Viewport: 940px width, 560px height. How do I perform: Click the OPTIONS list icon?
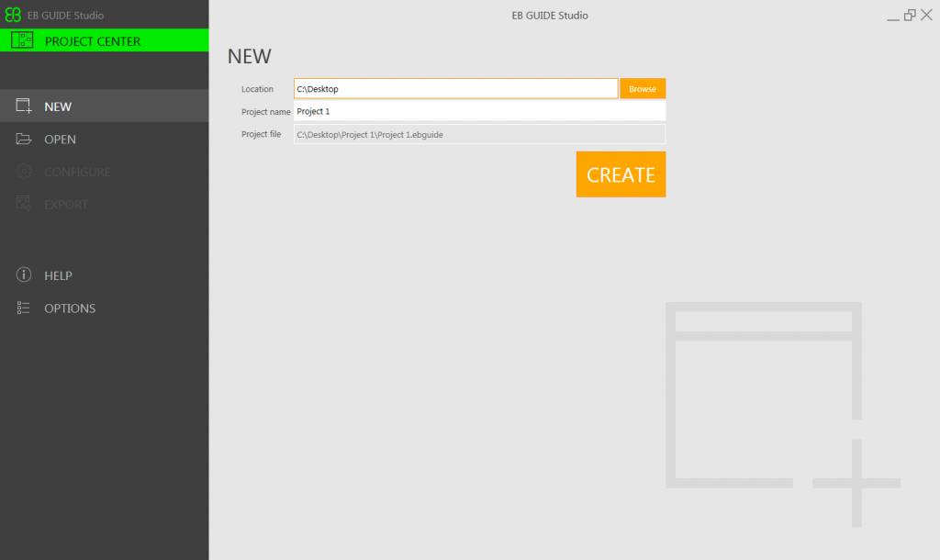pyautogui.click(x=23, y=308)
